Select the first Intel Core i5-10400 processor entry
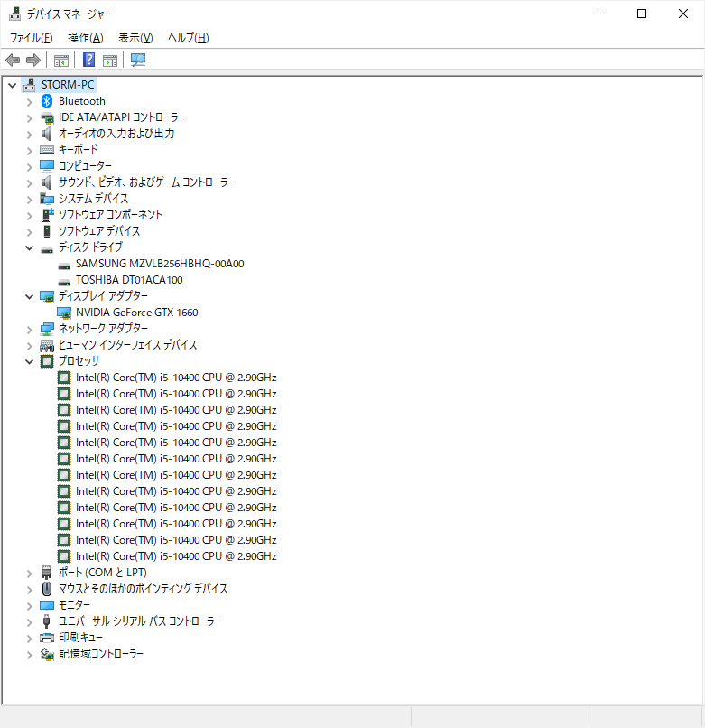This screenshot has width=705, height=728. point(176,378)
